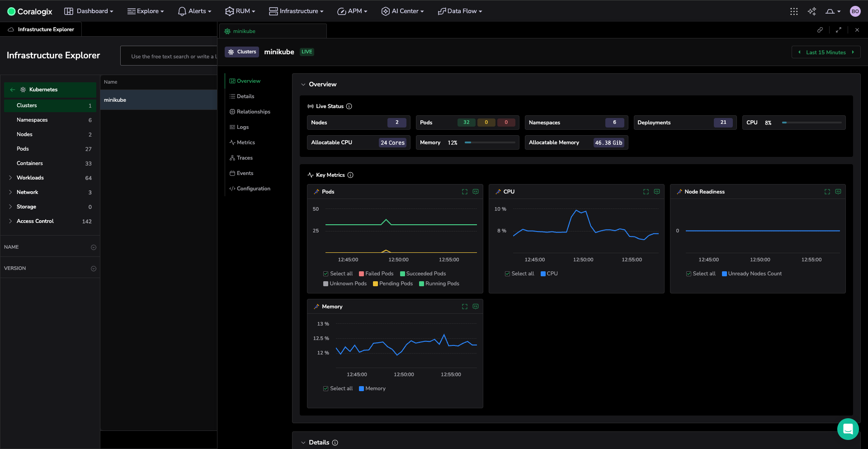Screen dimensions: 868x449
Task: Toggle Select all in Node Readiness chart
Action: point(701,274)
